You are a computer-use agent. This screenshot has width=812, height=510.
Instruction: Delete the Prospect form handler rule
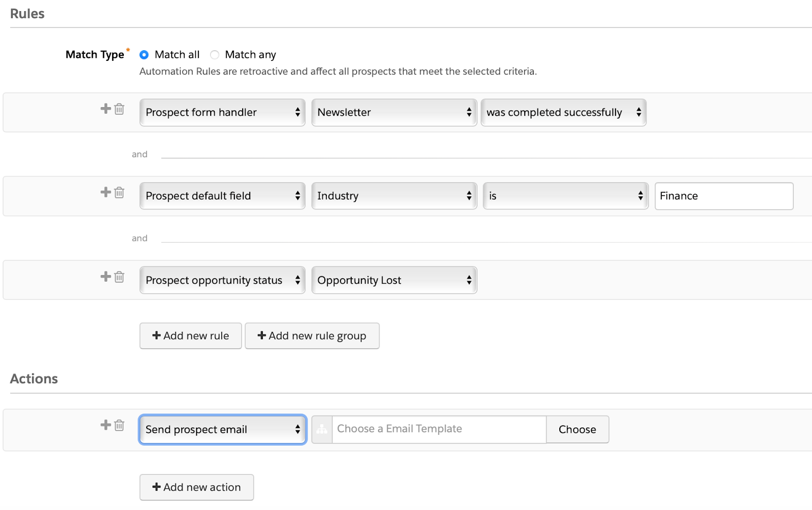[119, 109]
